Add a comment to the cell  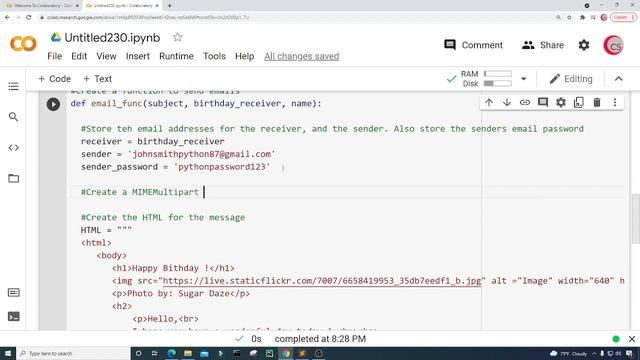pos(543,102)
